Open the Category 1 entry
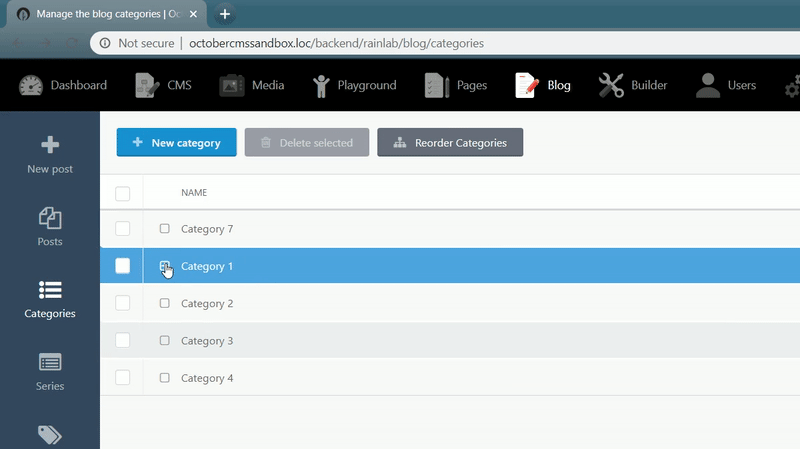Screen dimensions: 800x449 [207, 266]
